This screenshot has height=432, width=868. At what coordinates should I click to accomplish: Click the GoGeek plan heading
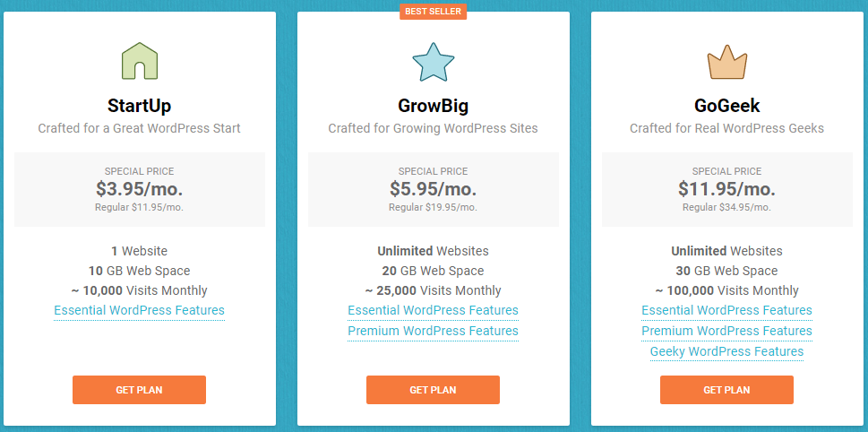coord(726,106)
